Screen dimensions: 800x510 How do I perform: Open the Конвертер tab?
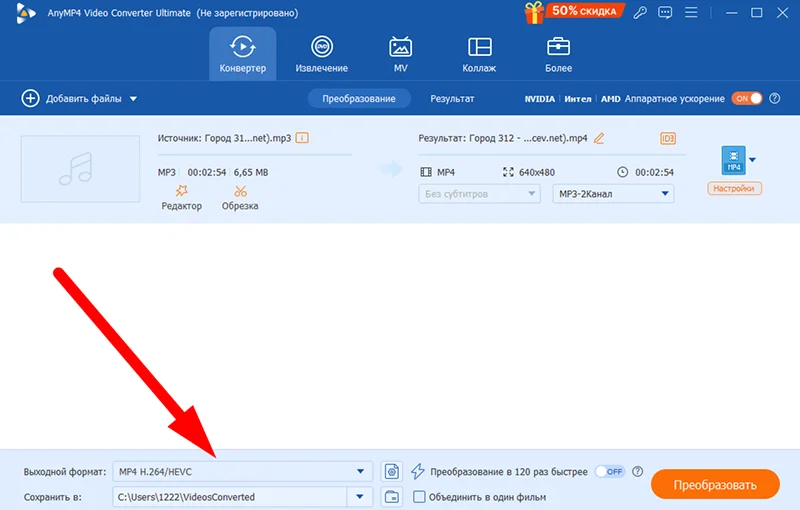tap(242, 54)
